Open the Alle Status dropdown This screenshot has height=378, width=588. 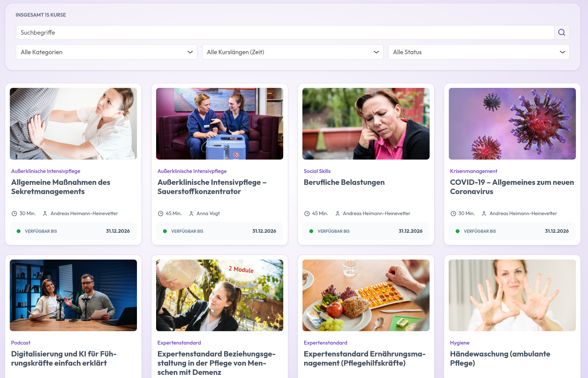coord(479,52)
